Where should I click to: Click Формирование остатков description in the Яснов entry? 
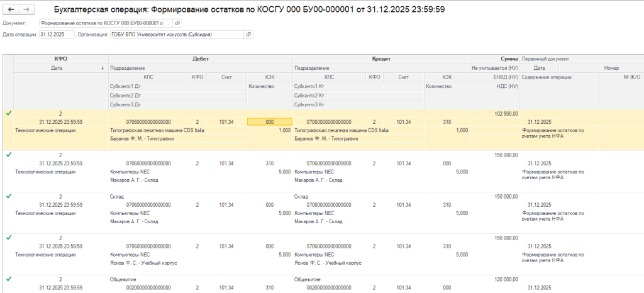pos(552,257)
